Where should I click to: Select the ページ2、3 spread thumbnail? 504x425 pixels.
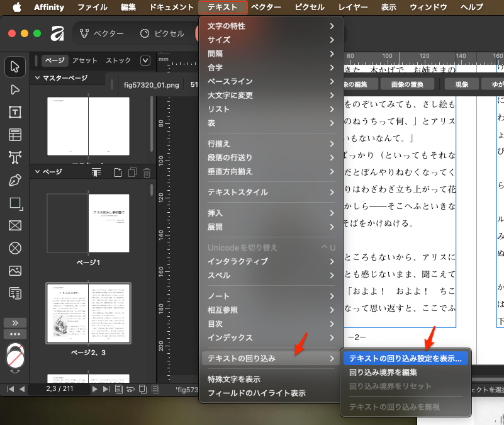click(88, 313)
